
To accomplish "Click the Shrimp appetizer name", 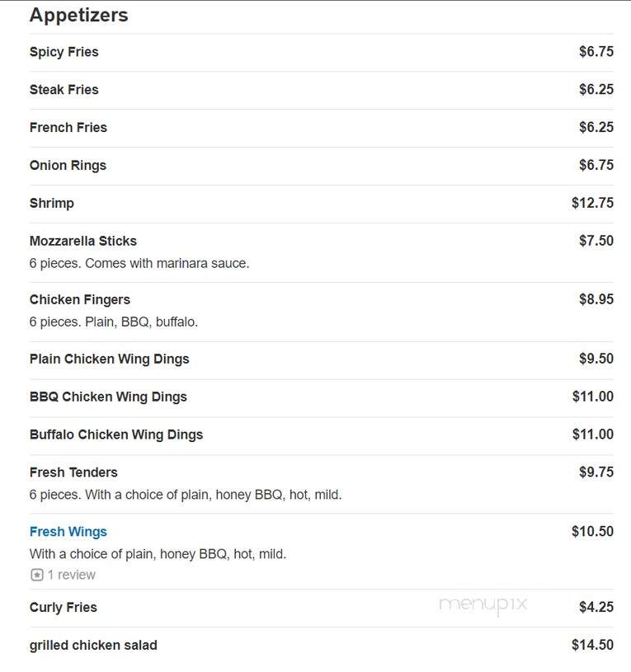I will (51, 203).
